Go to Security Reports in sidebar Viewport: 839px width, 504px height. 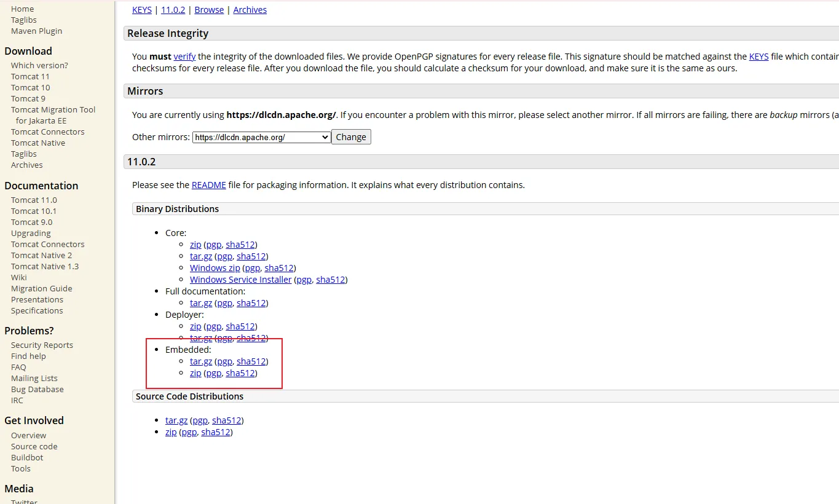click(x=42, y=345)
